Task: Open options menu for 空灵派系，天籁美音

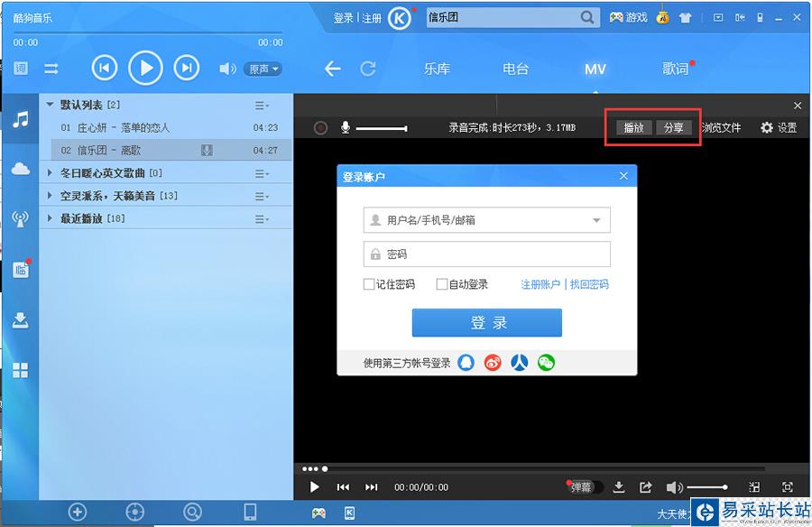Action: 262,197
